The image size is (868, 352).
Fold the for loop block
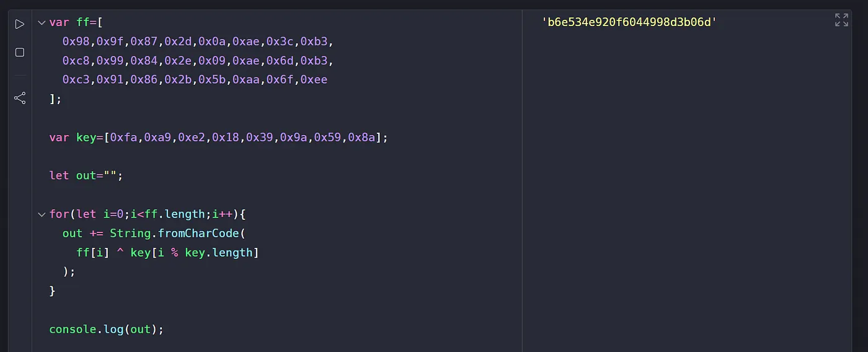42,214
